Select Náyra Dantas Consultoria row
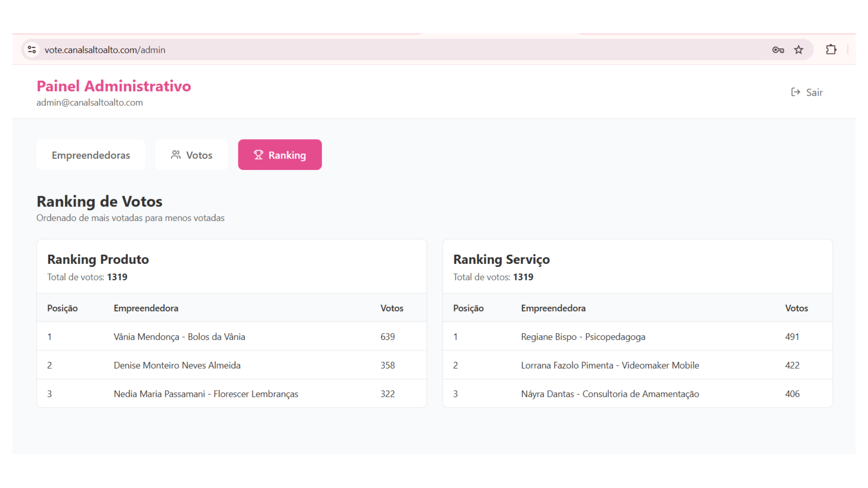Image resolution: width=868 pixels, height=488 pixels. pyautogui.click(x=610, y=394)
